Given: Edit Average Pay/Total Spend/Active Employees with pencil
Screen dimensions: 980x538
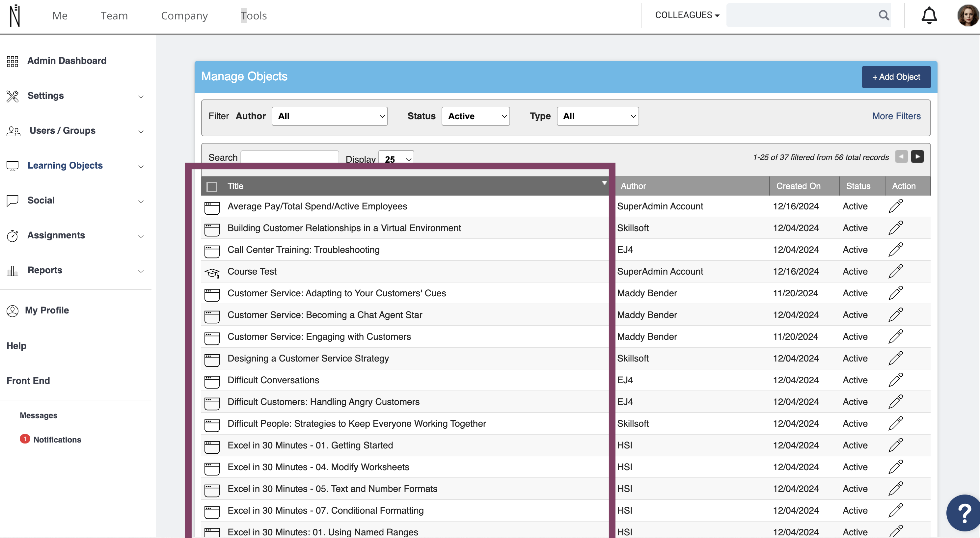Looking at the screenshot, I should 896,206.
